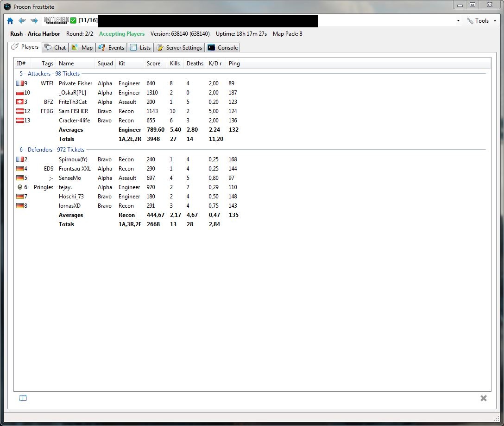504x426 pixels.
Task: Switch to the Chat tab
Action: click(55, 48)
